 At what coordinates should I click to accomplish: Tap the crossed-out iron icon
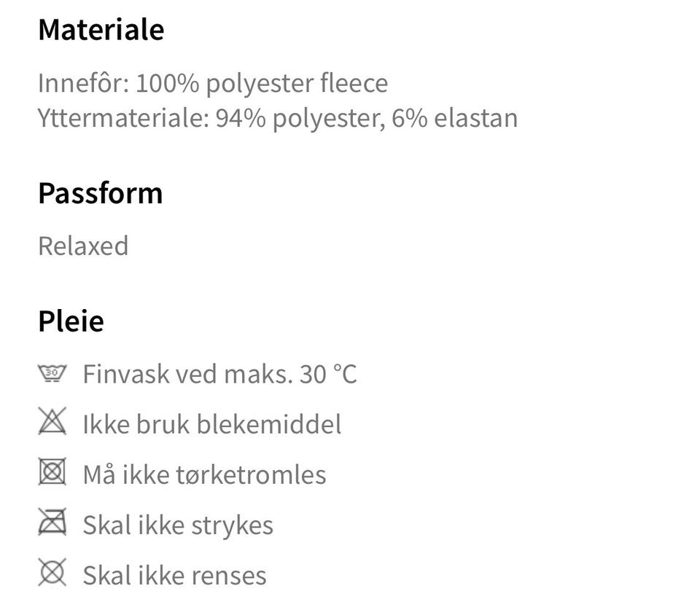[52, 523]
